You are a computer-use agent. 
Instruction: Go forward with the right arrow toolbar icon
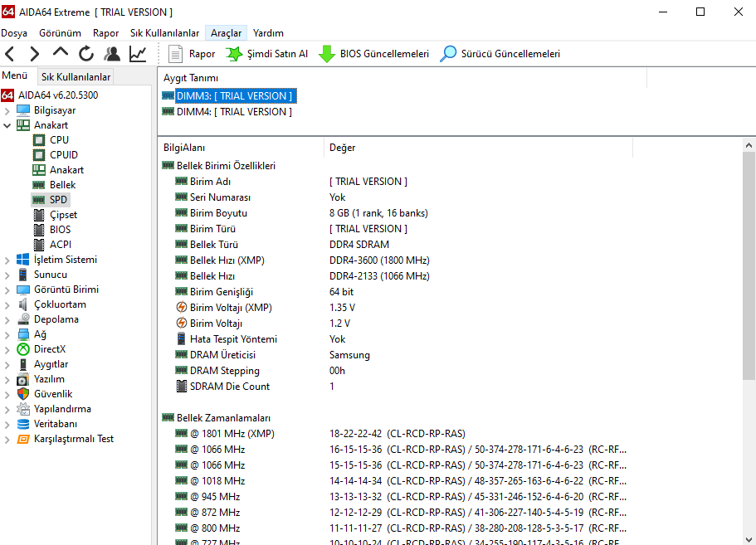click(34, 53)
